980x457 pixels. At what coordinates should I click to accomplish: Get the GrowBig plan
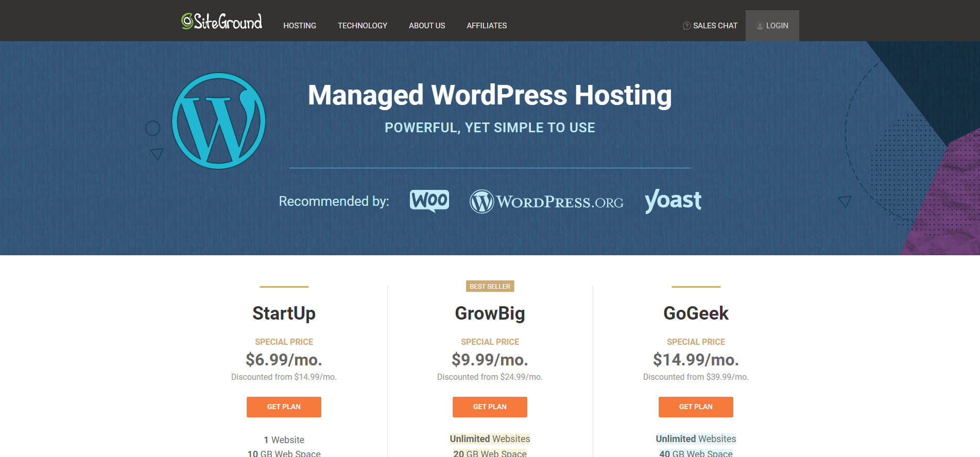(490, 407)
